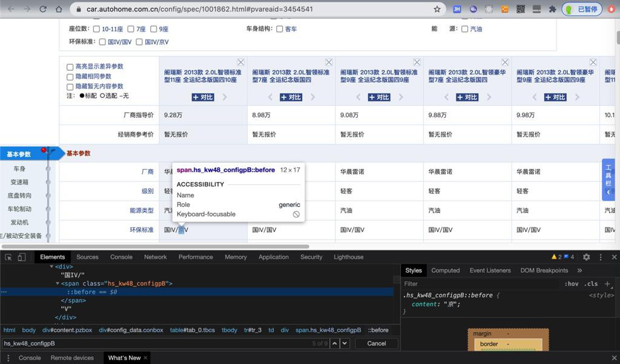Toggle the 9座 seat filter
This screenshot has height=364, width=620.
[153, 29]
